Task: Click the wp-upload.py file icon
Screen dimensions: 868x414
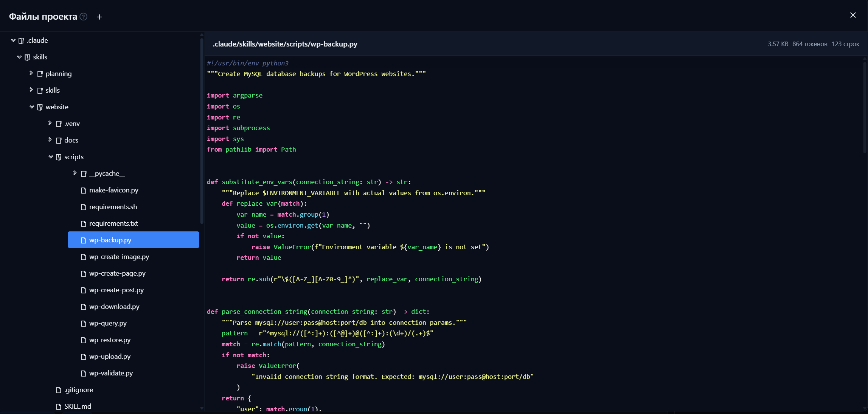Action: tap(84, 357)
